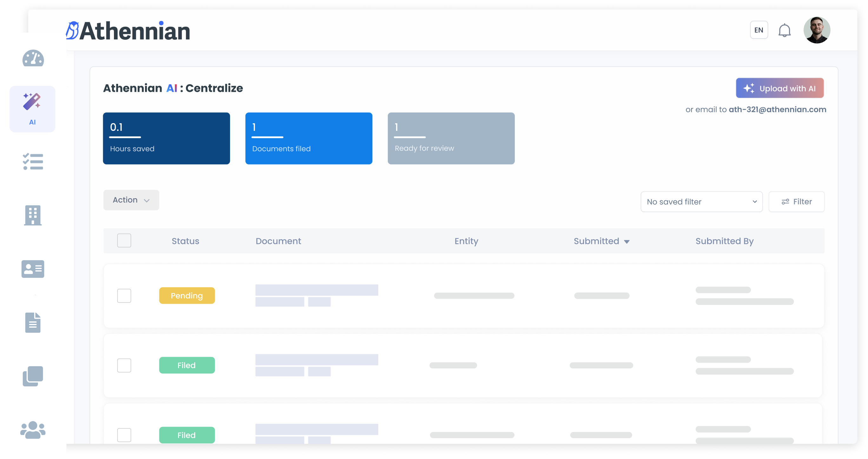Sort by the Submitted column arrow
The height and width of the screenshot is (459, 868).
(x=626, y=242)
